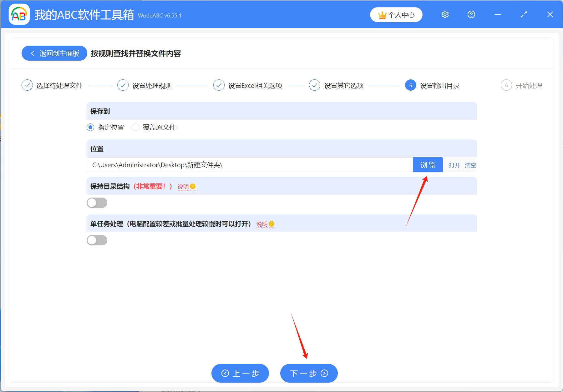Image resolution: width=563 pixels, height=392 pixels.
Task: Open the settings gear icon
Action: point(445,14)
